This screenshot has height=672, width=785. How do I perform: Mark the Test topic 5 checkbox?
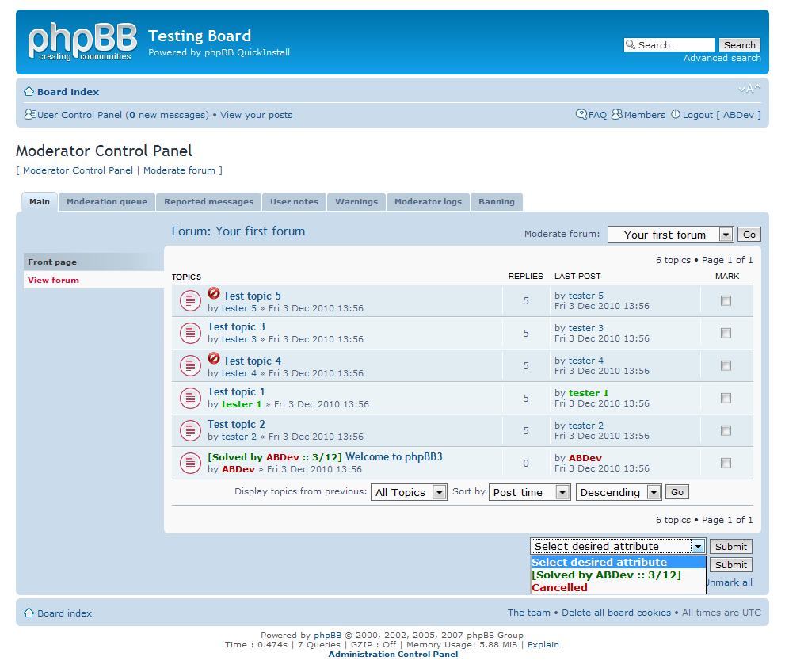(x=726, y=301)
